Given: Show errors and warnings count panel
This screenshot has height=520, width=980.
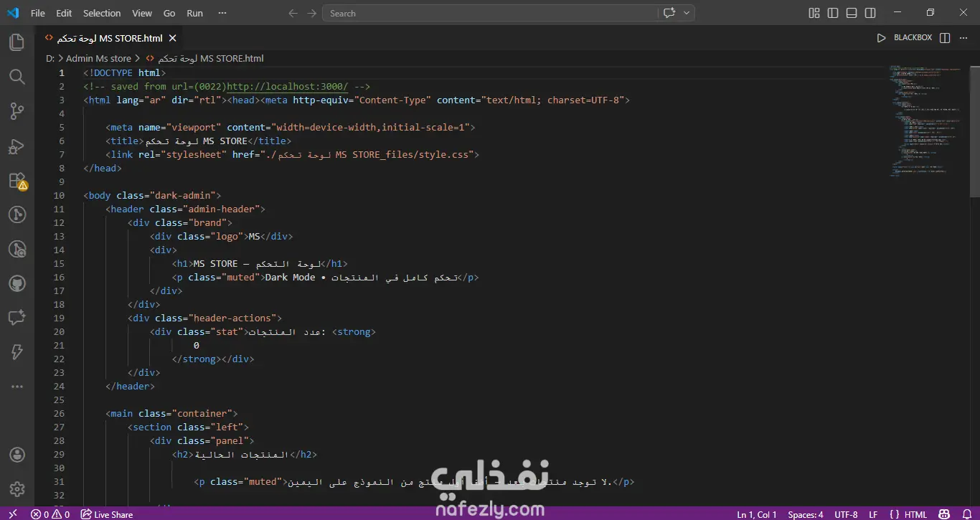Looking at the screenshot, I should pyautogui.click(x=50, y=514).
